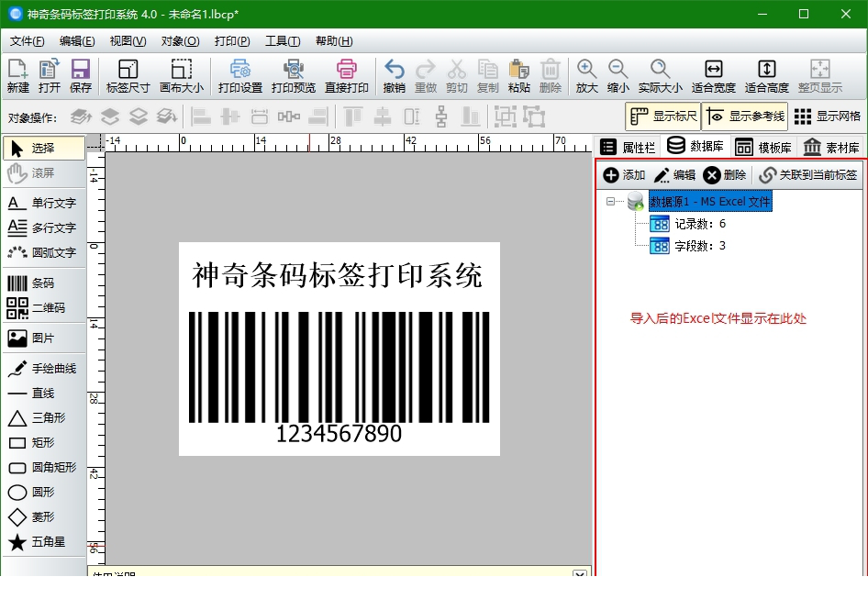Image resolution: width=868 pixels, height=599 pixels.
Task: Toggle the 显示标尺 ruler display
Action: [663, 116]
